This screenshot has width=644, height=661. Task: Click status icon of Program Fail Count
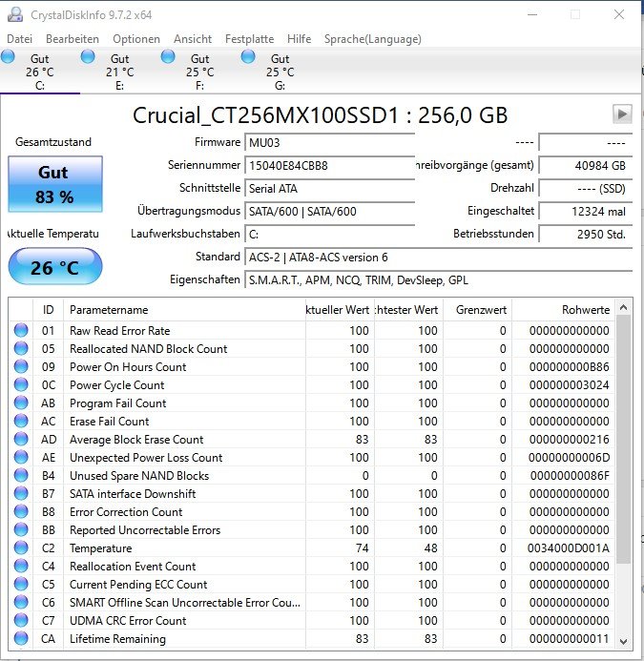[x=21, y=403]
